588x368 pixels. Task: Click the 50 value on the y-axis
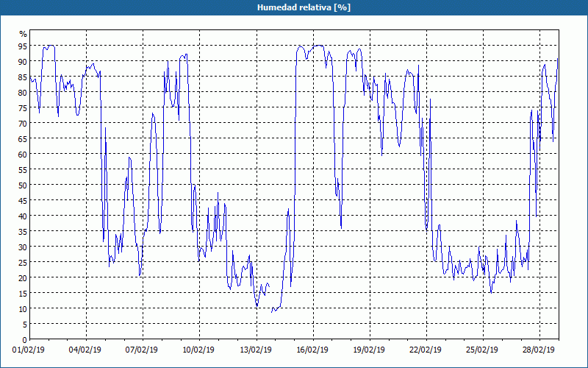23,185
